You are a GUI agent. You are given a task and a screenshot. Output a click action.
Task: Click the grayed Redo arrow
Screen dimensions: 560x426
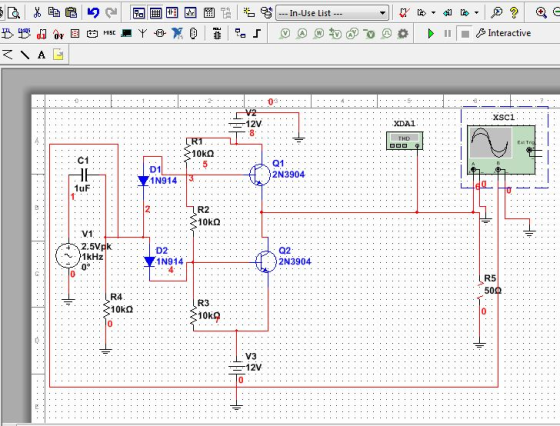tap(111, 13)
